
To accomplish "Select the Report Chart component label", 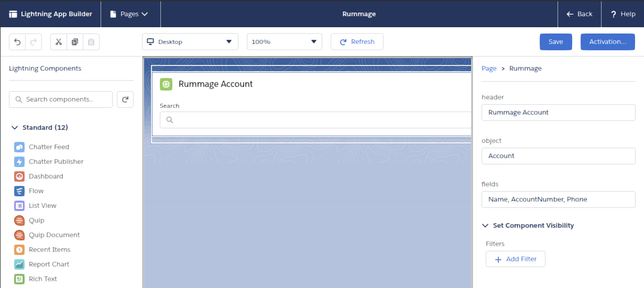I will [49, 264].
